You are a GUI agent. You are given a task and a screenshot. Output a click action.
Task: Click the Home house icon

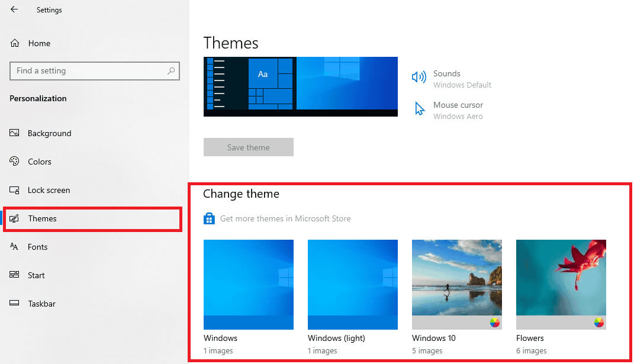[15, 43]
